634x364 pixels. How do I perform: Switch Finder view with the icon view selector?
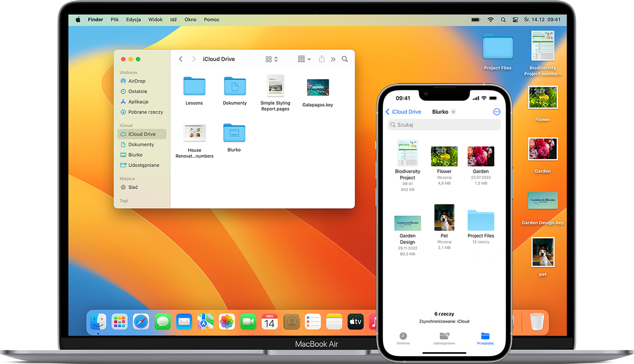(272, 59)
